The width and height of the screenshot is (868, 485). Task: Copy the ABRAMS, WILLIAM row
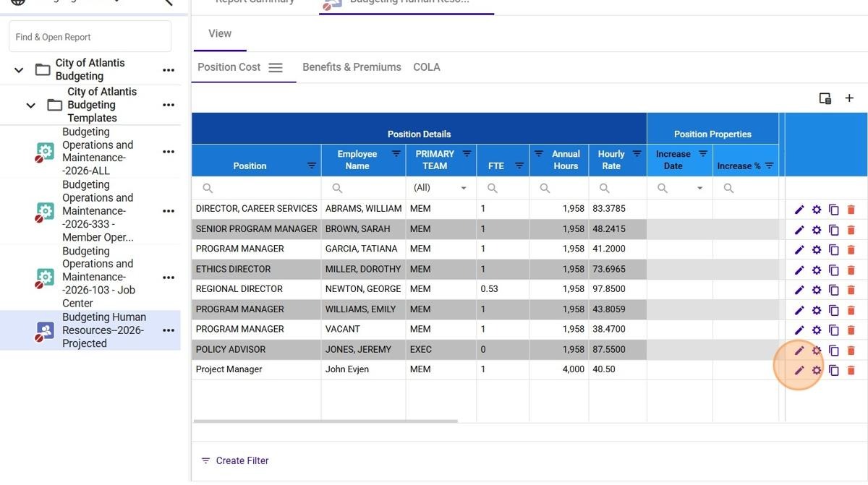coord(833,210)
